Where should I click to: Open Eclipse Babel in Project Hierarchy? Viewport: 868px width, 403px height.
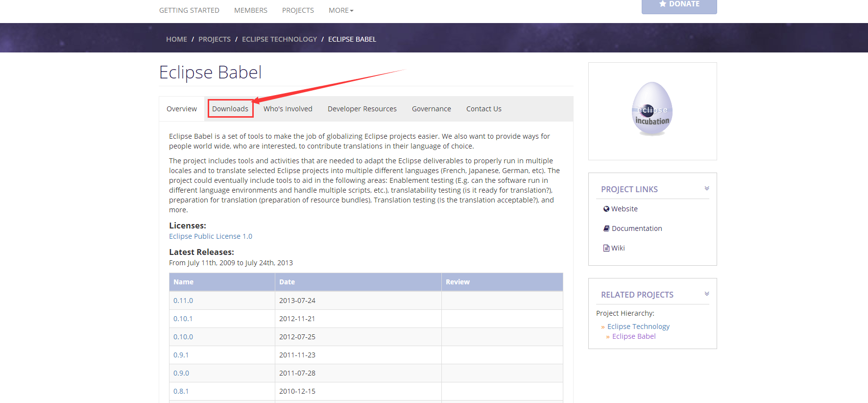click(634, 336)
